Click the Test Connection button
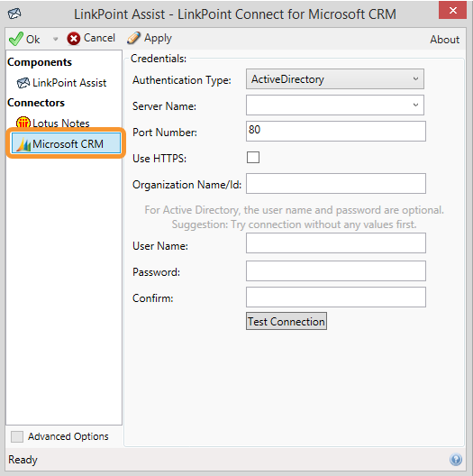This screenshot has height=476, width=473. tap(287, 321)
